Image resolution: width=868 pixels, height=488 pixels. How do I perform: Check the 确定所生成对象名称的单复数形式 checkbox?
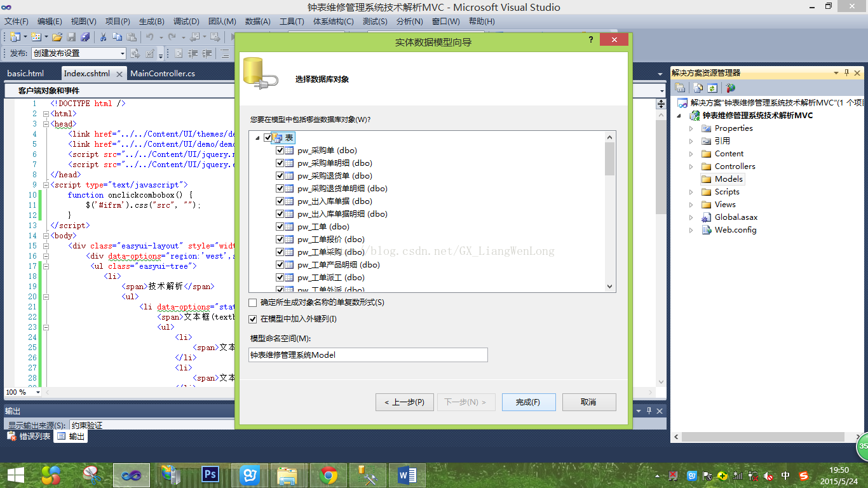253,302
